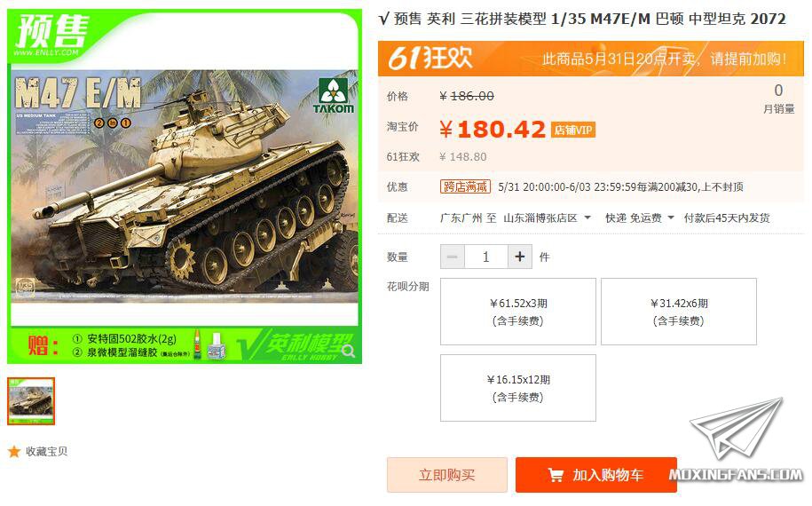
Task: Click the shopping cart icon
Action: point(556,475)
